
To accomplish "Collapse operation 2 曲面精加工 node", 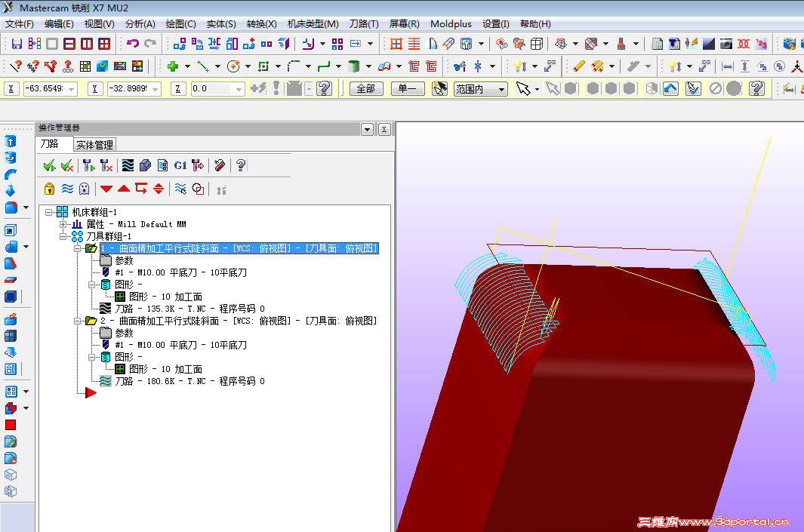I will click(77, 321).
